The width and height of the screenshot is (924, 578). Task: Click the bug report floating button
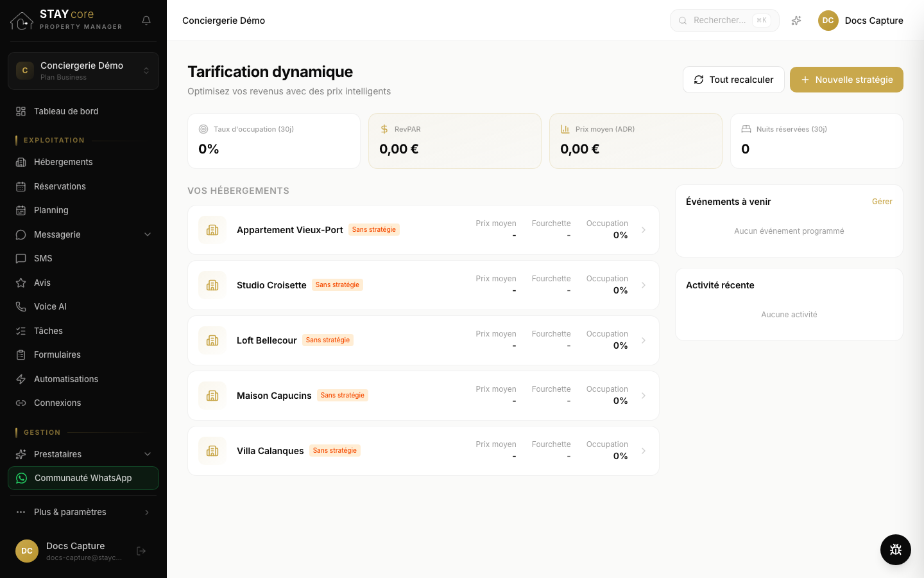tap(896, 550)
